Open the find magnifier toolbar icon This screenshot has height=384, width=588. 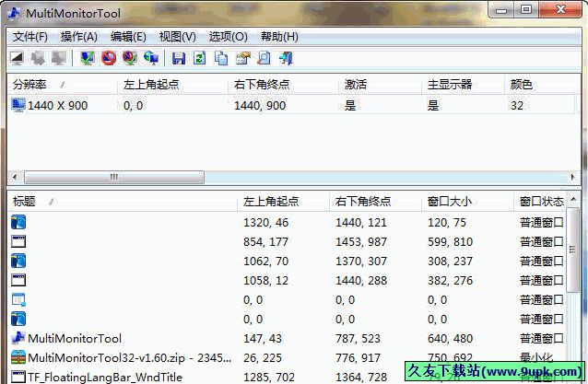click(264, 58)
